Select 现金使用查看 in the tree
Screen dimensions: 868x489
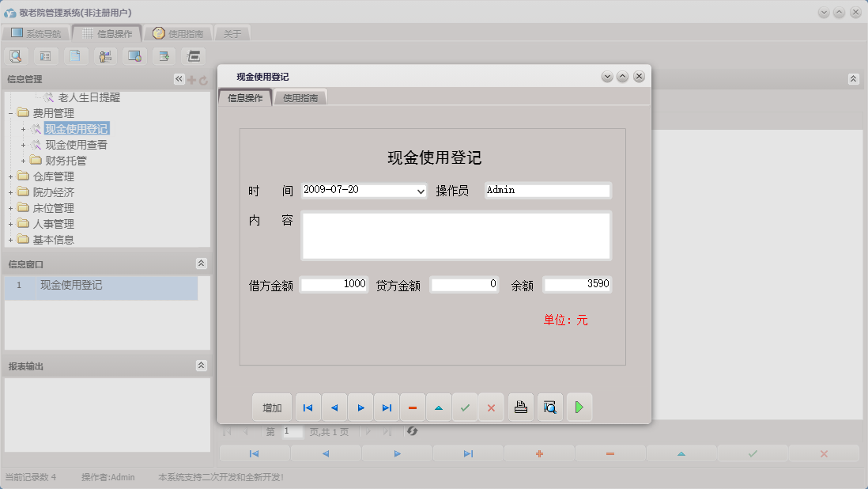77,144
